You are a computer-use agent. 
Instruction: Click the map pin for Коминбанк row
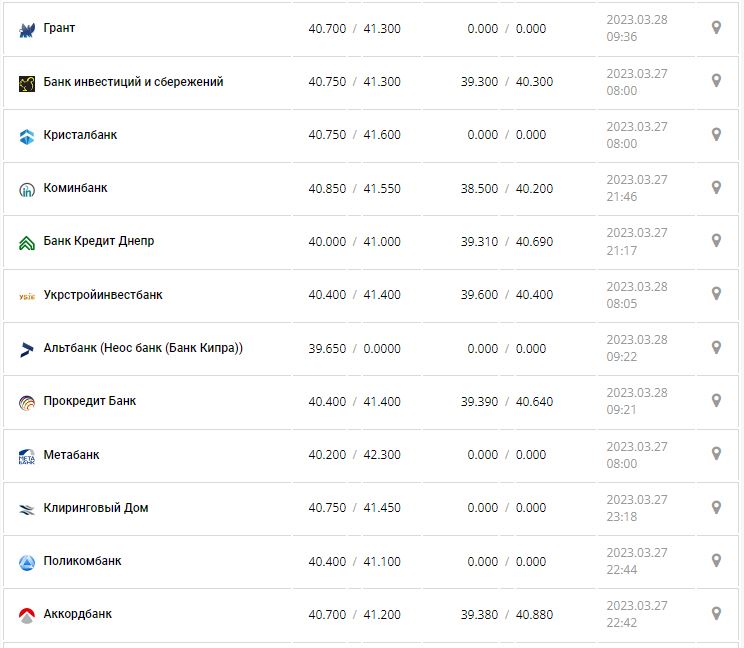716,187
